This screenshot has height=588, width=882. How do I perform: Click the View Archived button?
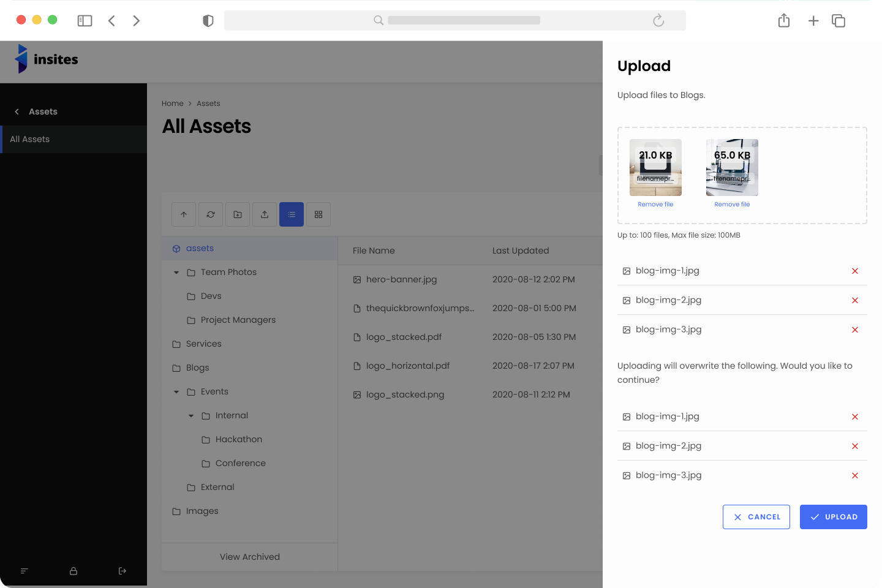(249, 557)
